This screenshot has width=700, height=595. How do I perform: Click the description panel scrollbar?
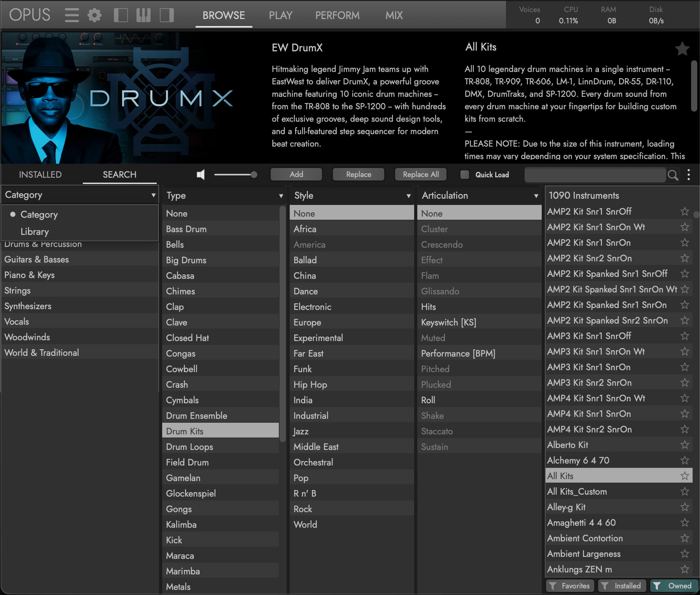point(694,86)
